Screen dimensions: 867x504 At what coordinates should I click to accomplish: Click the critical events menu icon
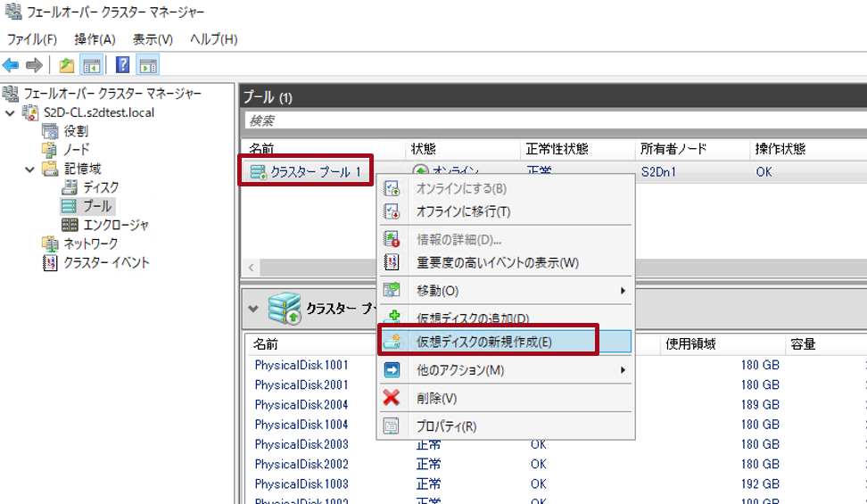[x=392, y=262]
